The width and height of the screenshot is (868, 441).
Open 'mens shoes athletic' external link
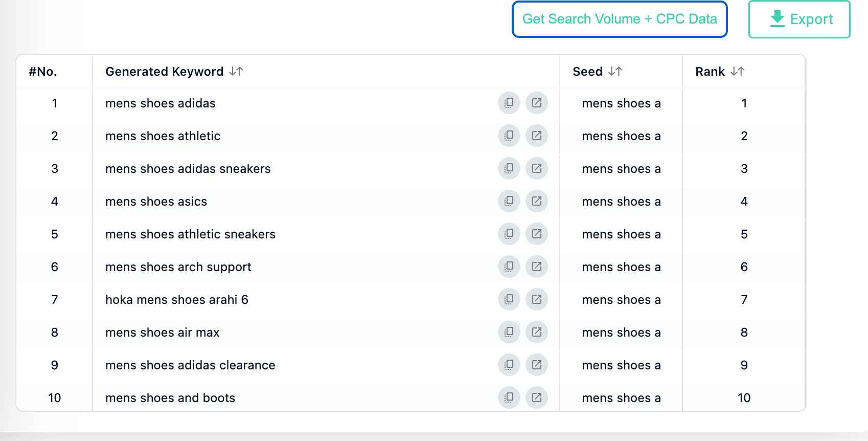536,136
